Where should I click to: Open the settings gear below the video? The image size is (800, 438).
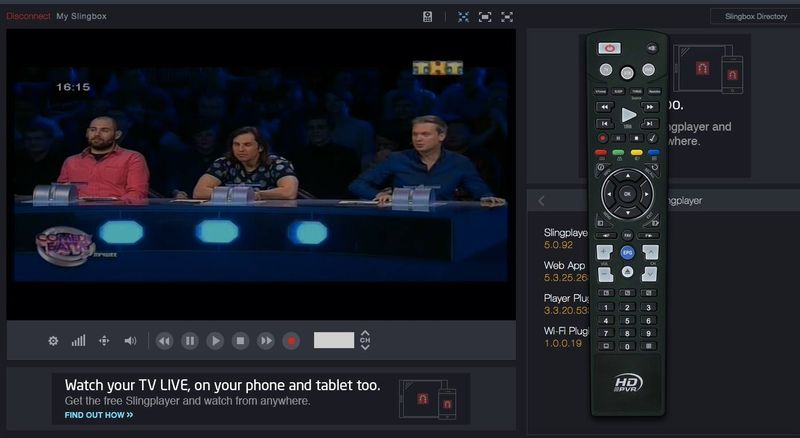53,341
